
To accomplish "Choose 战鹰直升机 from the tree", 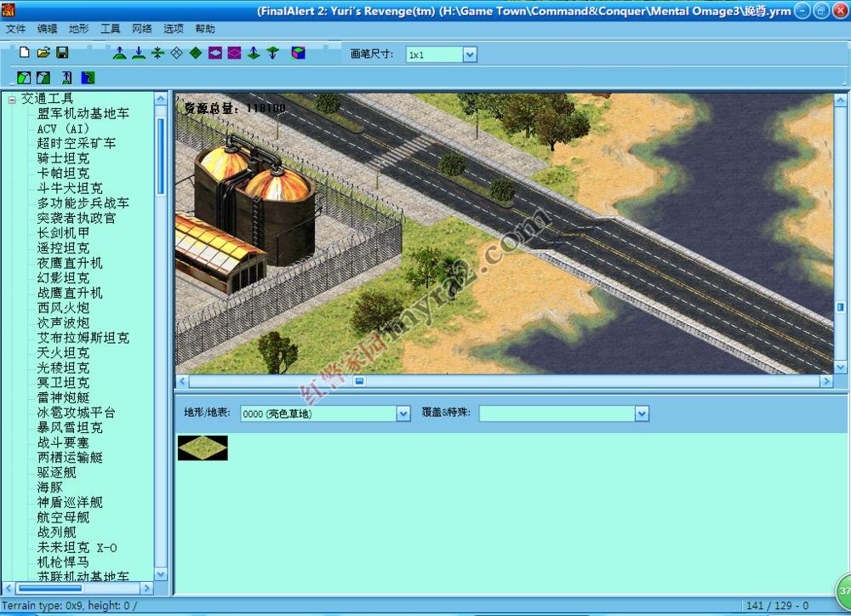I will point(70,293).
